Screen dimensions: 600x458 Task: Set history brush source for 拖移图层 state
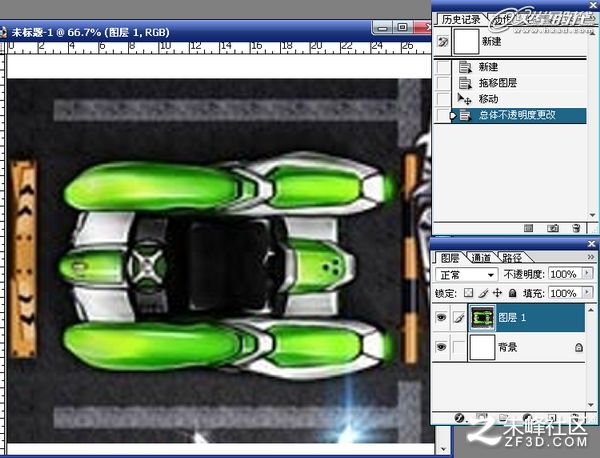point(443,83)
